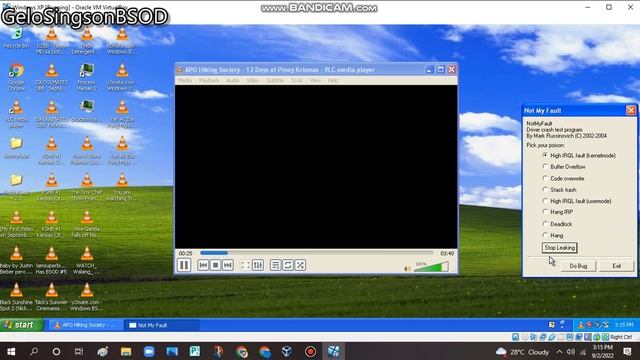Open File Explorer on host taskbar
Screen dimensions: 640x360
(x=126, y=351)
